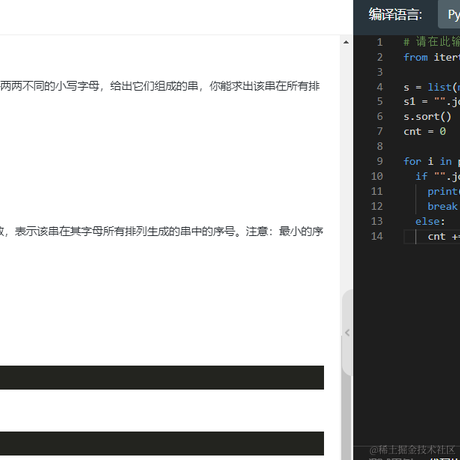Click problem text '两两不同的小写字母'
Screen dimensions: 460x460
pos(50,86)
